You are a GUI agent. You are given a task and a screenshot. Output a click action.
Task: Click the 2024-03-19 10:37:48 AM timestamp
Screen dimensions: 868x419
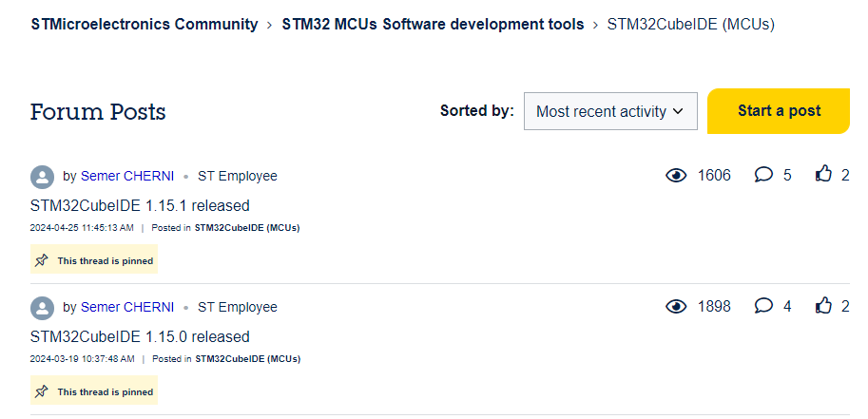click(x=82, y=359)
